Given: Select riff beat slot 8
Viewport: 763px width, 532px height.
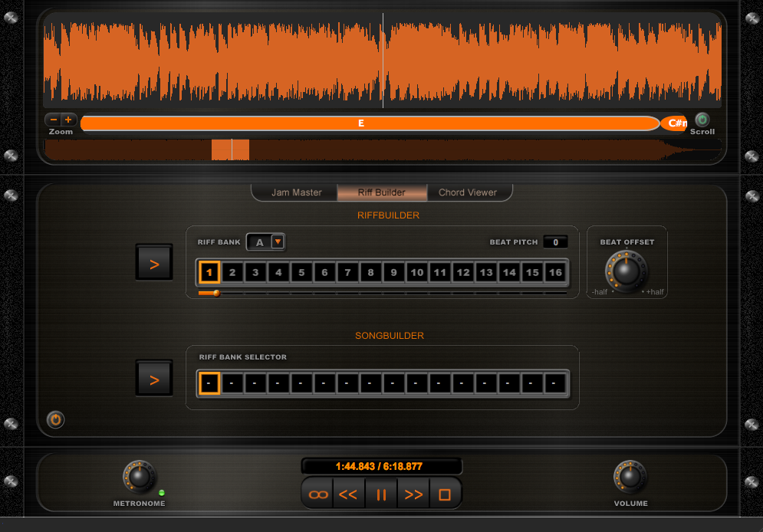Looking at the screenshot, I should (370, 272).
